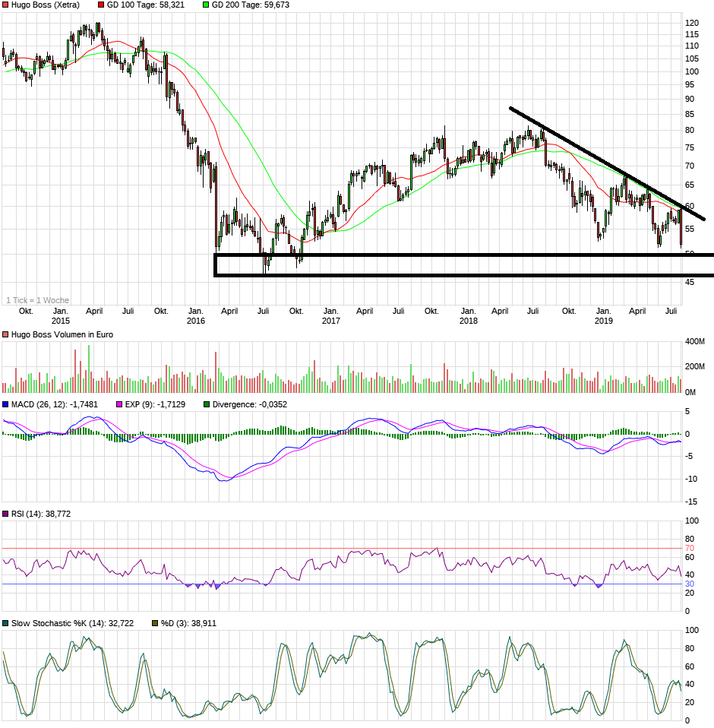
Task: Click the Hugo Boss Volumen legend swatch
Action: coord(5,334)
